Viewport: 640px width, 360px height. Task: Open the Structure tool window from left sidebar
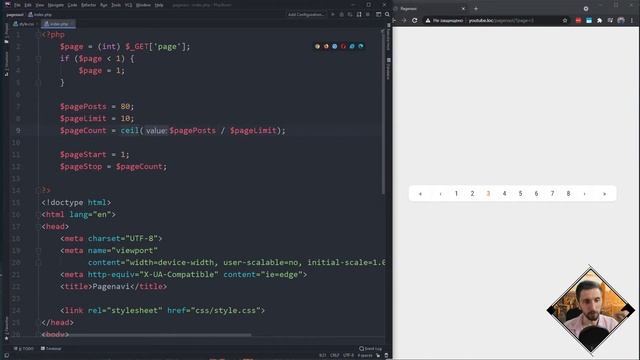pyautogui.click(x=6, y=64)
